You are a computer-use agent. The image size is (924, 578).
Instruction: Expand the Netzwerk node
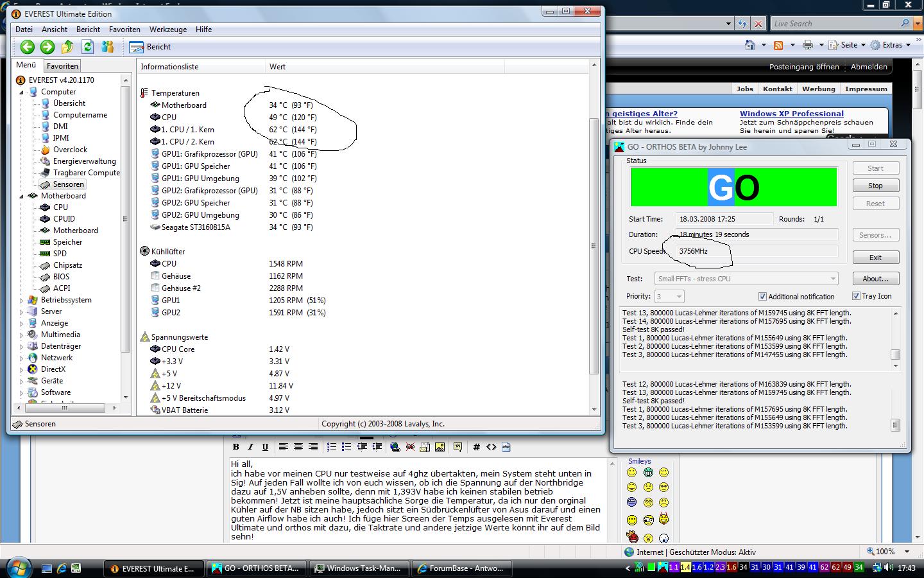(x=21, y=358)
